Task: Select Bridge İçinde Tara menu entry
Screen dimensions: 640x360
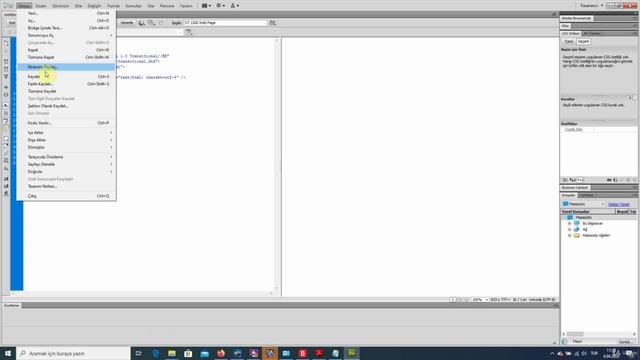Action: pyautogui.click(x=66, y=28)
